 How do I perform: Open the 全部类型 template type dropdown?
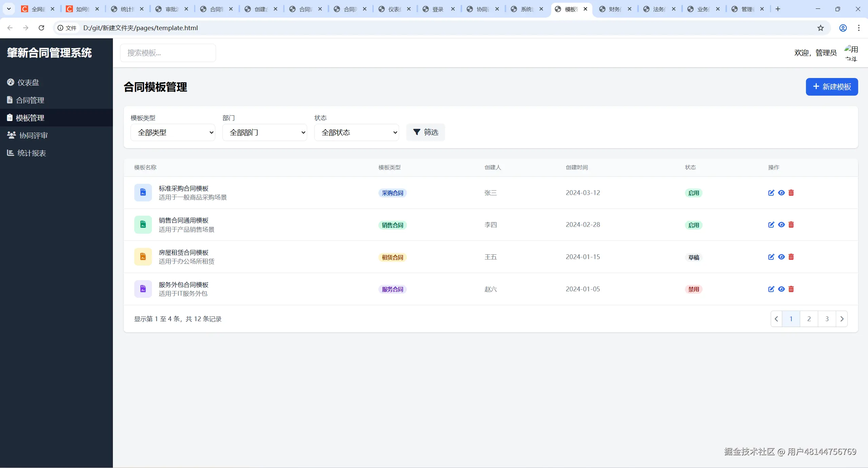[x=173, y=132]
